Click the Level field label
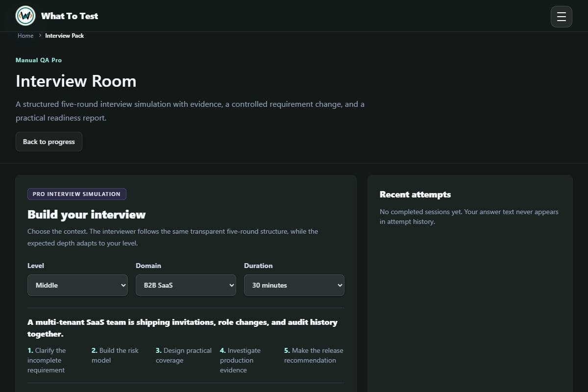 (x=36, y=266)
